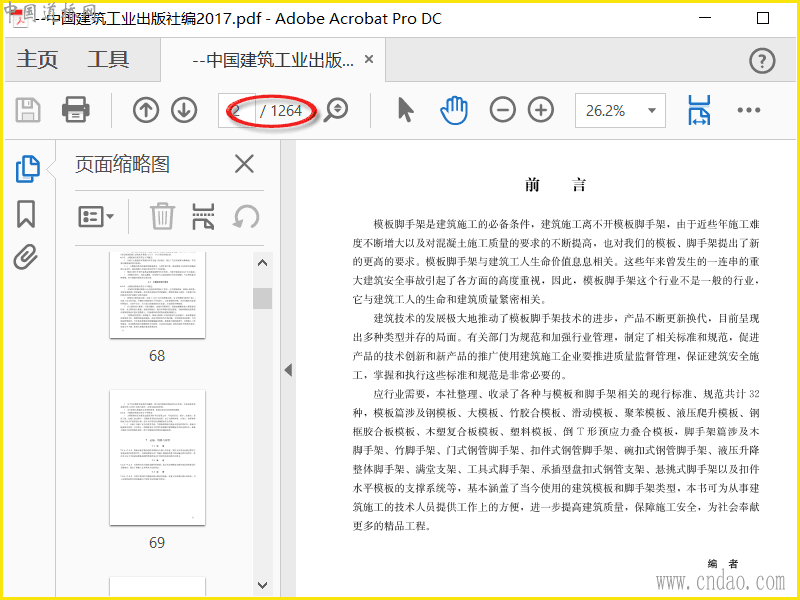Open the Help question mark icon

coord(762,61)
